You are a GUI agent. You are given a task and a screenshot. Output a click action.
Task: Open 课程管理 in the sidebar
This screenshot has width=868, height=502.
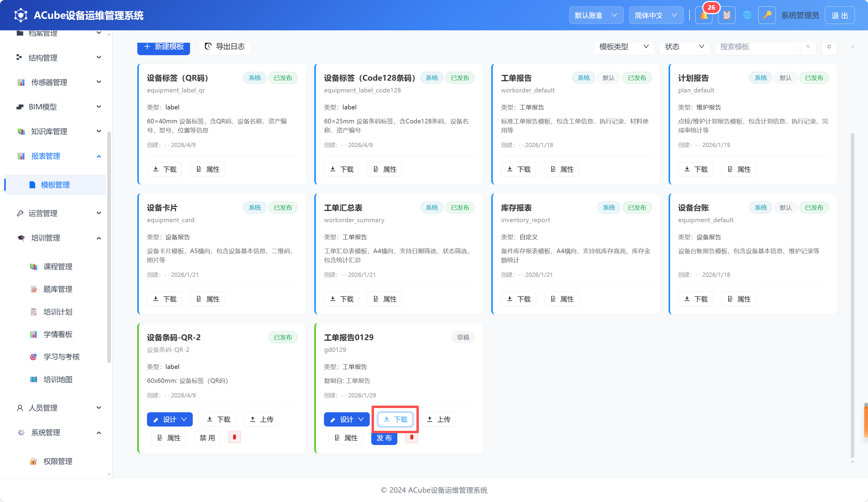tap(58, 266)
